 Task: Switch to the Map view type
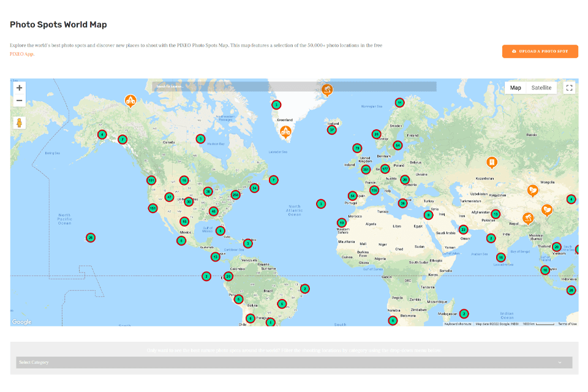pyautogui.click(x=515, y=88)
